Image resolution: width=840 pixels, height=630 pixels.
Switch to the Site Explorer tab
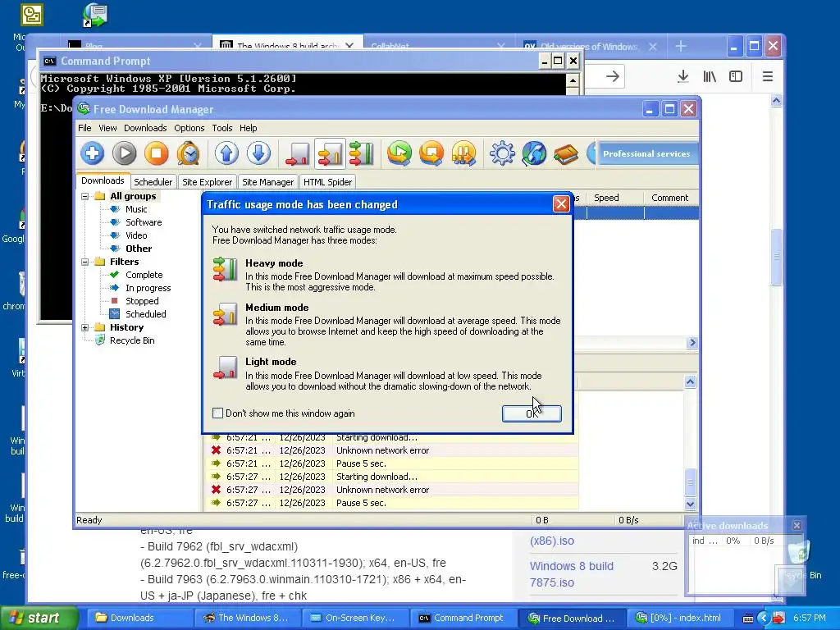pos(208,182)
